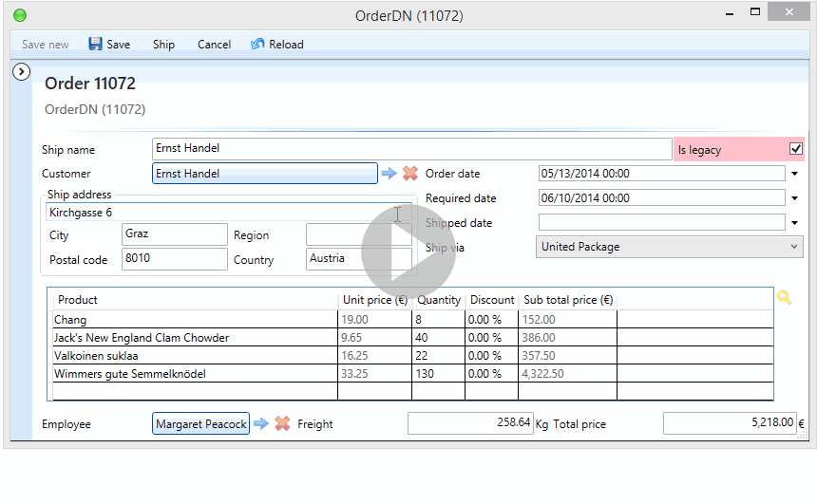Click the Ship name input field
This screenshot has width=817, height=504.
pos(411,149)
